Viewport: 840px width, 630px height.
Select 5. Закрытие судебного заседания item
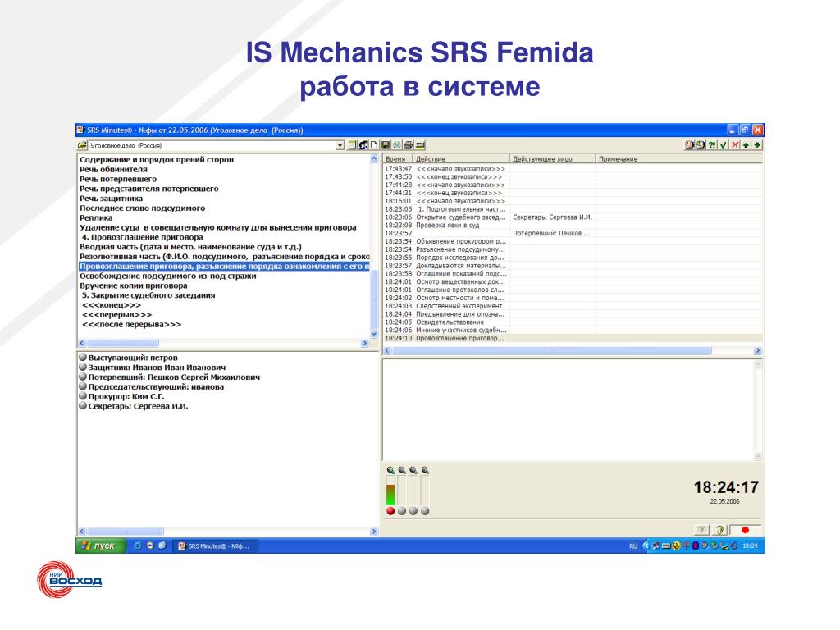[x=148, y=295]
